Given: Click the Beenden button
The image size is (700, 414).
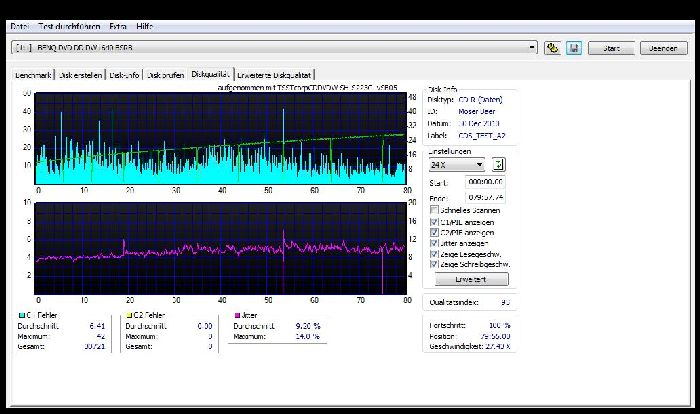Looking at the screenshot, I should click(663, 48).
